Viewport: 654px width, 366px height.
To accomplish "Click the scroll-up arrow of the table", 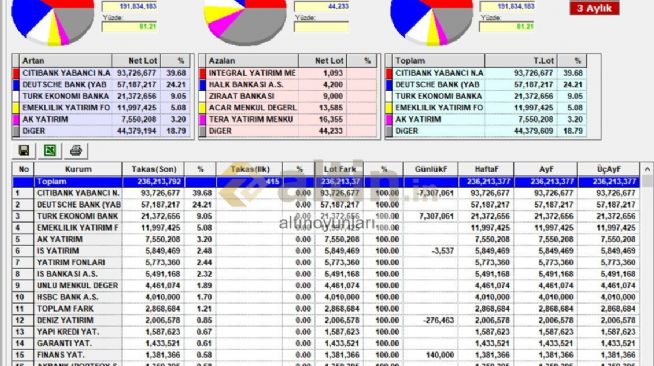I will pos(647,169).
